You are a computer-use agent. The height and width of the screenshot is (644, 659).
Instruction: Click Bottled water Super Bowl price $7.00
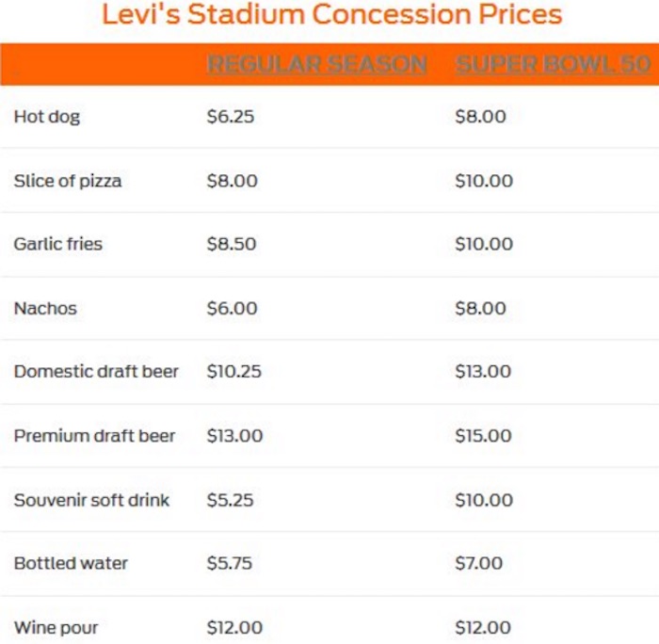pos(478,563)
